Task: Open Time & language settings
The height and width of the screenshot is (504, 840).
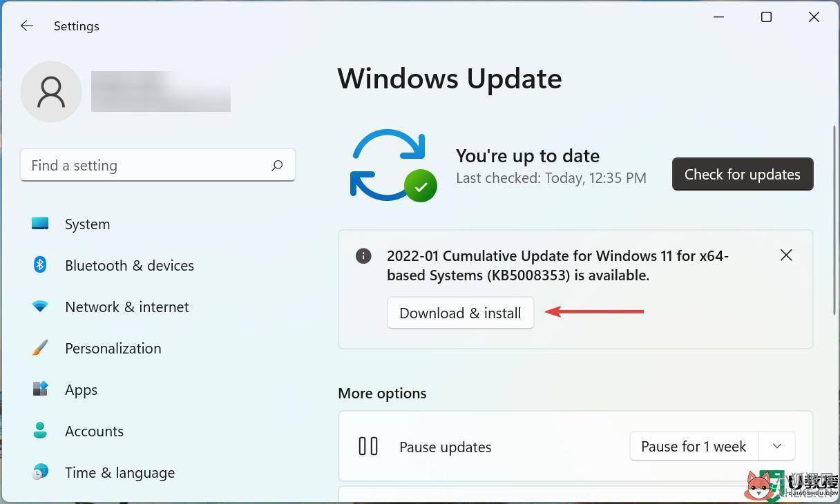Action: (120, 473)
